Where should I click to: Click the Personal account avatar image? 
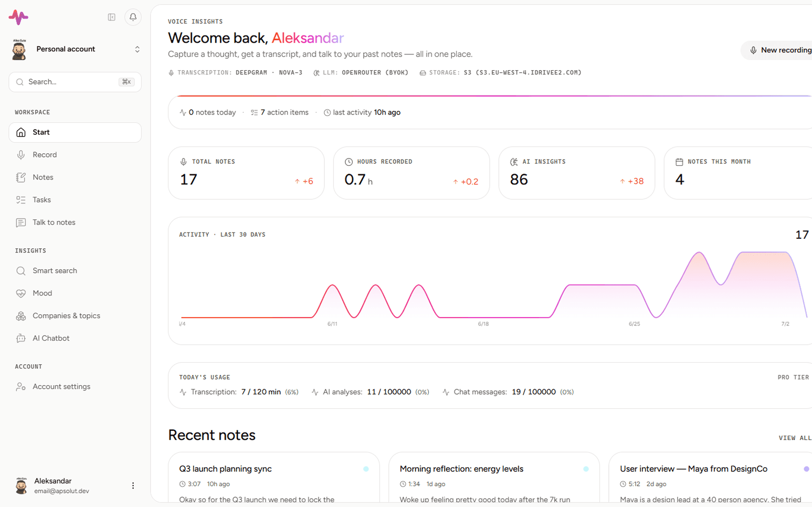tap(19, 49)
